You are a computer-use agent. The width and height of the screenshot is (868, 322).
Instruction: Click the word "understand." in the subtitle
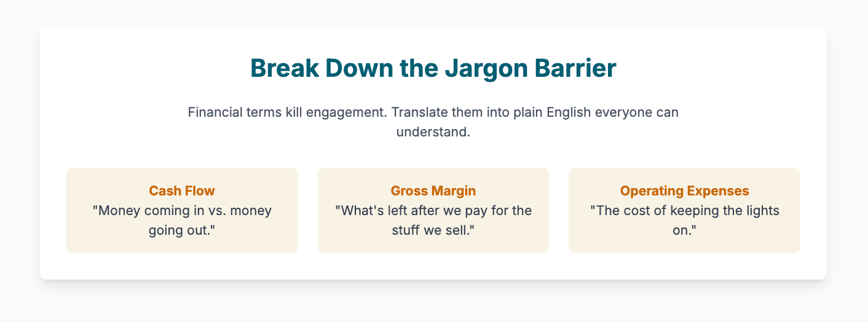433,132
